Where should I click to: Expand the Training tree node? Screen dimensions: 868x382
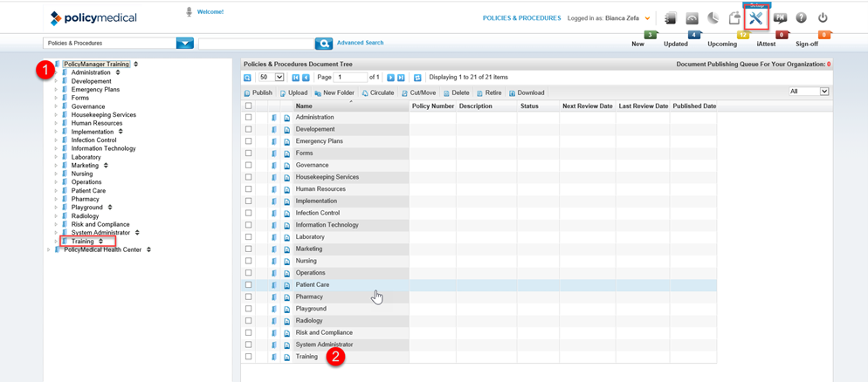point(55,242)
